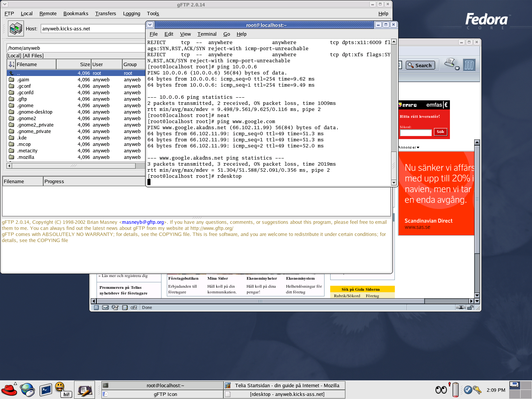Launch the web browser globe icon in panel

click(x=28, y=390)
